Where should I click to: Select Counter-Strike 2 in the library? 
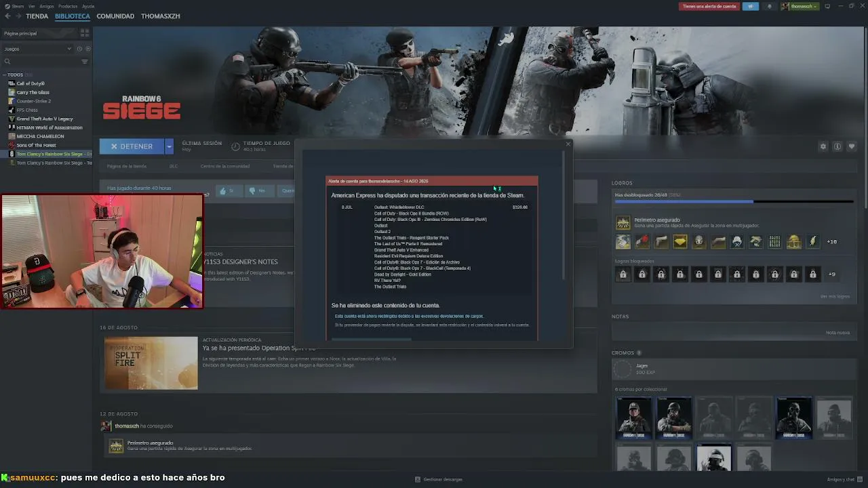pyautogui.click(x=34, y=101)
